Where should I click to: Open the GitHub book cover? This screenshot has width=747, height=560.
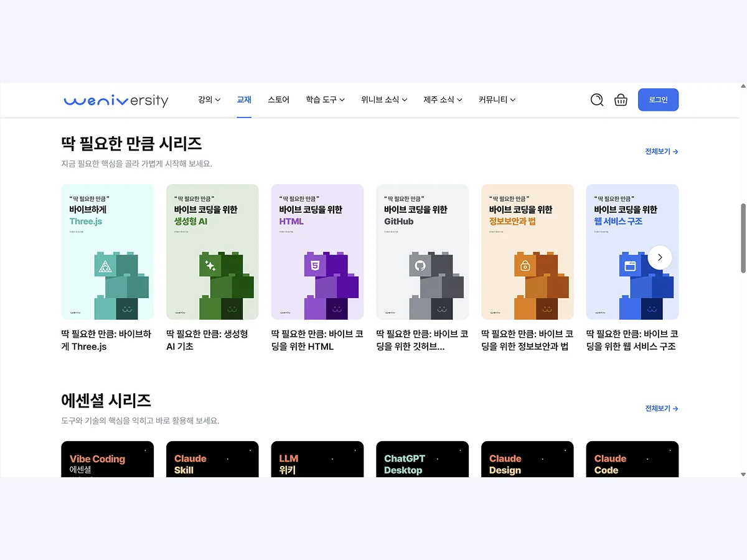[x=423, y=252]
